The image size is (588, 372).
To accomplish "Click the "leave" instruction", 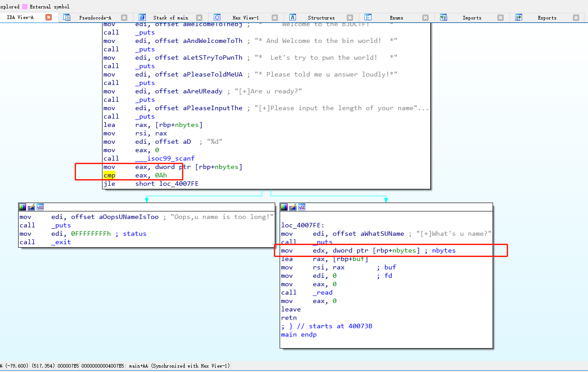I will point(291,309).
